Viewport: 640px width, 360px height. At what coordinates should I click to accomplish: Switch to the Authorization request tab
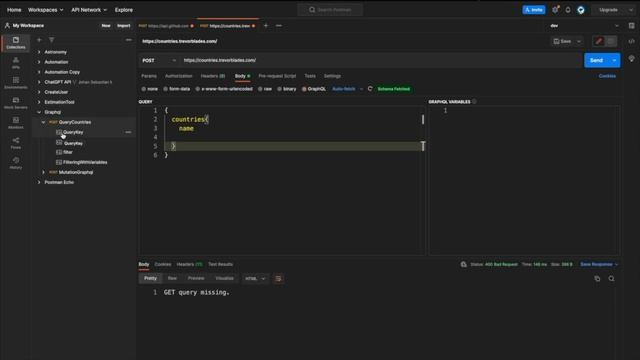(x=179, y=76)
